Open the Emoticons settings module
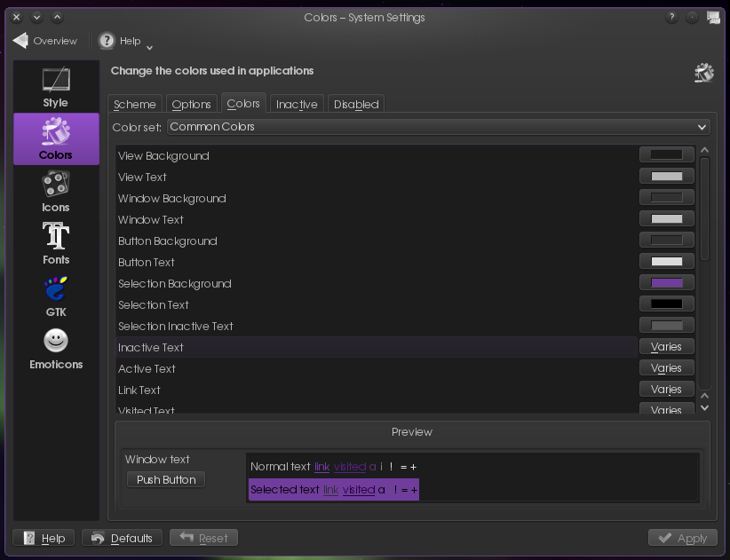This screenshot has width=730, height=560. (x=56, y=349)
